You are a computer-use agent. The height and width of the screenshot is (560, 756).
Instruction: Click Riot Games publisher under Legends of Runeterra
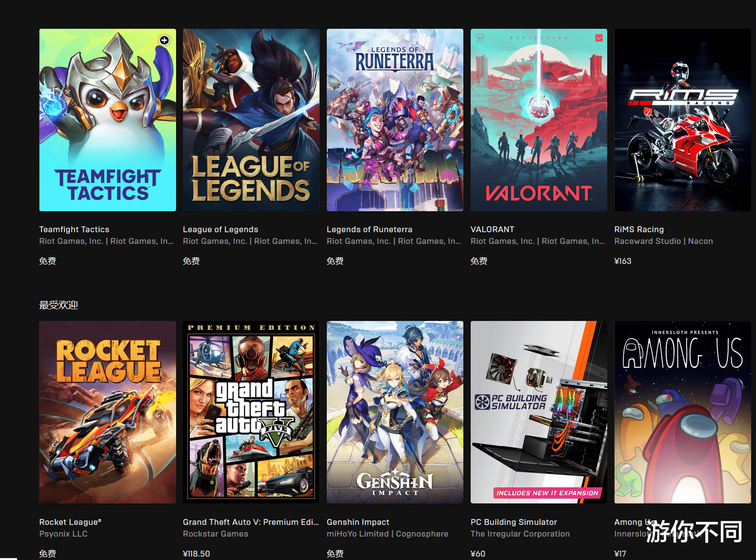[394, 241]
